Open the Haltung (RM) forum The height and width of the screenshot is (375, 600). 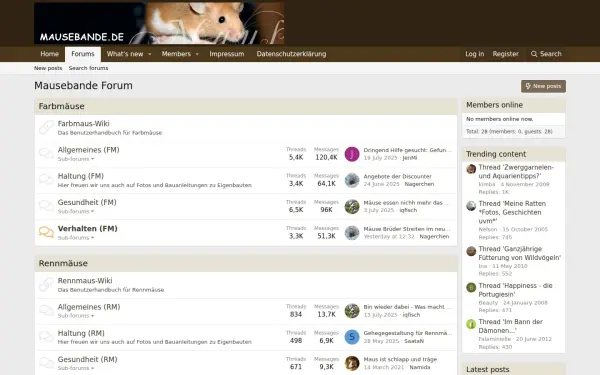81,333
